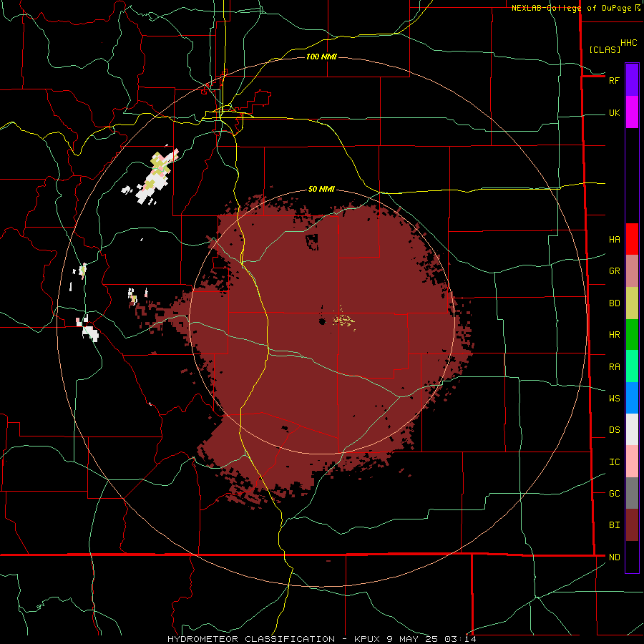Click the [CLAS] units label
Screen dimensions: 644x644
click(605, 49)
